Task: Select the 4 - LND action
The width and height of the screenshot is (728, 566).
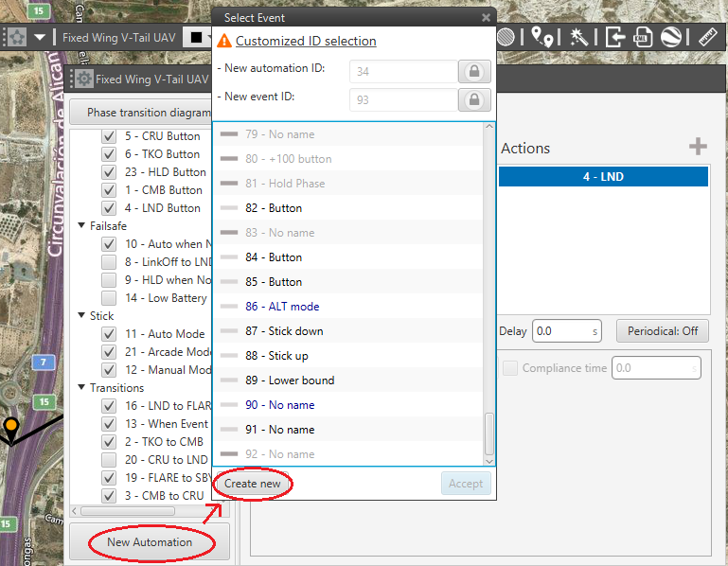Action: [603, 176]
